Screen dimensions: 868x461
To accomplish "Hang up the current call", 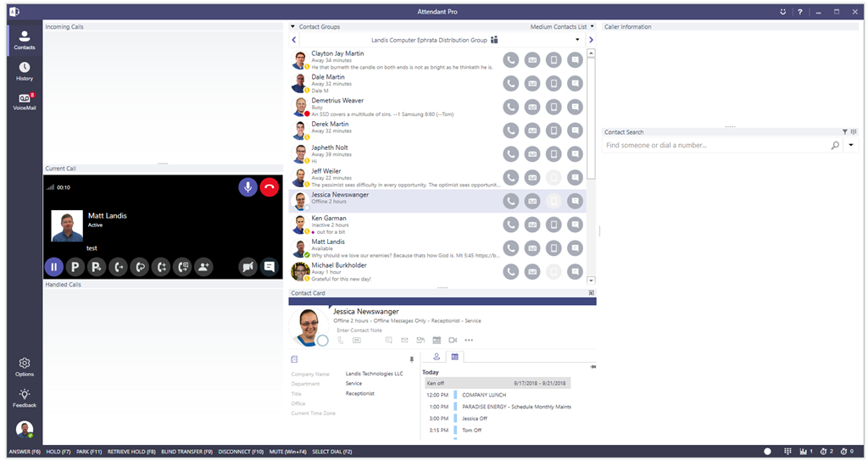I will coord(270,187).
